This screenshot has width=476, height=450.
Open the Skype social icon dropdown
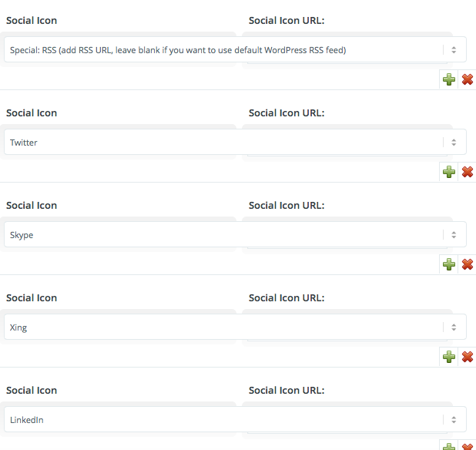tap(235, 234)
